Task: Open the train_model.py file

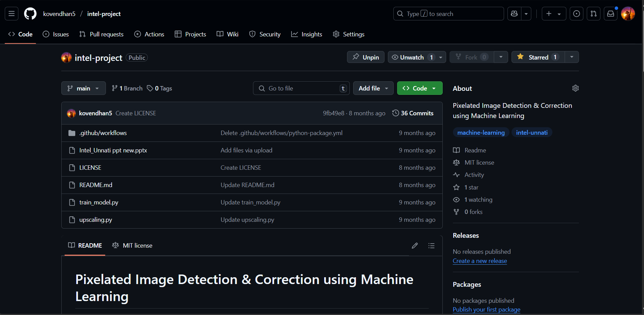Action: pos(99,202)
